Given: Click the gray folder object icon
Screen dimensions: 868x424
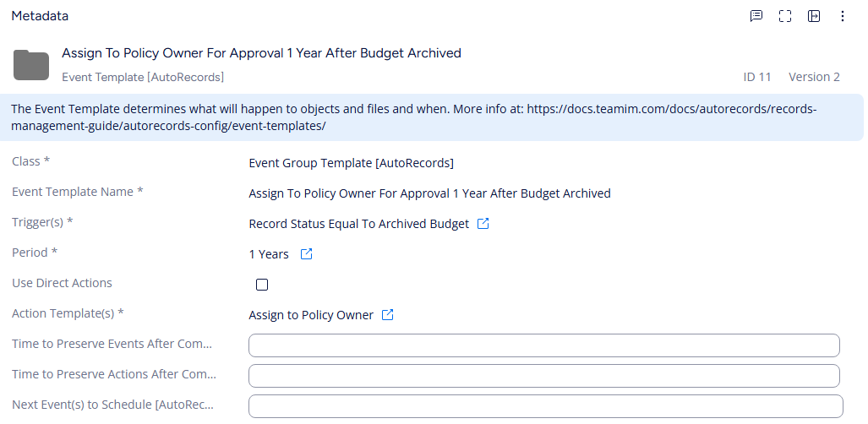Looking at the screenshot, I should pyautogui.click(x=32, y=64).
